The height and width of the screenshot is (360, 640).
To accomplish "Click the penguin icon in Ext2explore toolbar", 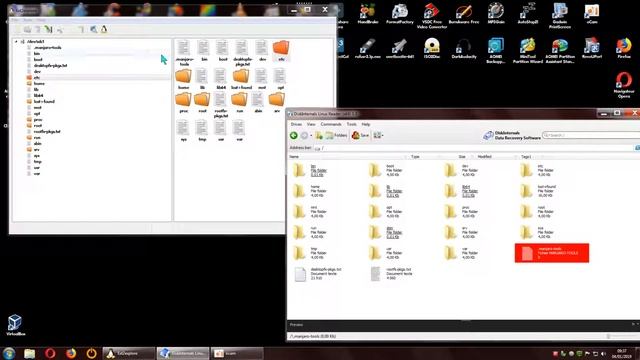I will click(x=104, y=29).
